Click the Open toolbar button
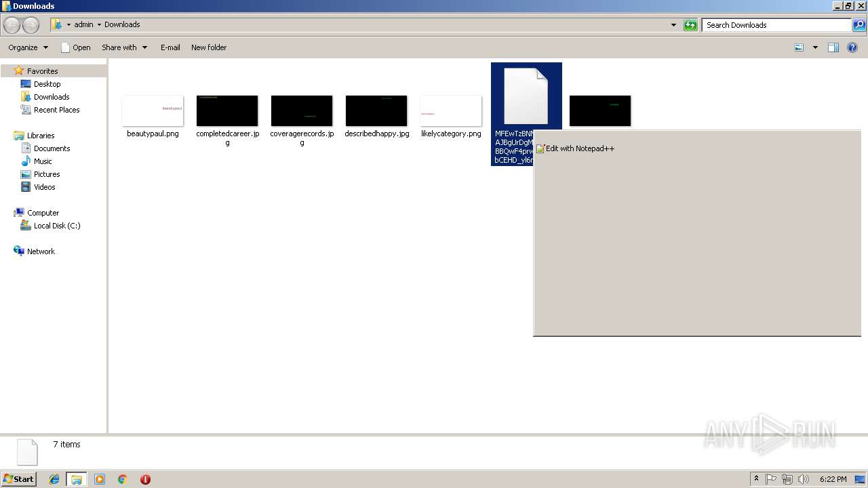868x488 pixels. pyautogui.click(x=75, y=47)
